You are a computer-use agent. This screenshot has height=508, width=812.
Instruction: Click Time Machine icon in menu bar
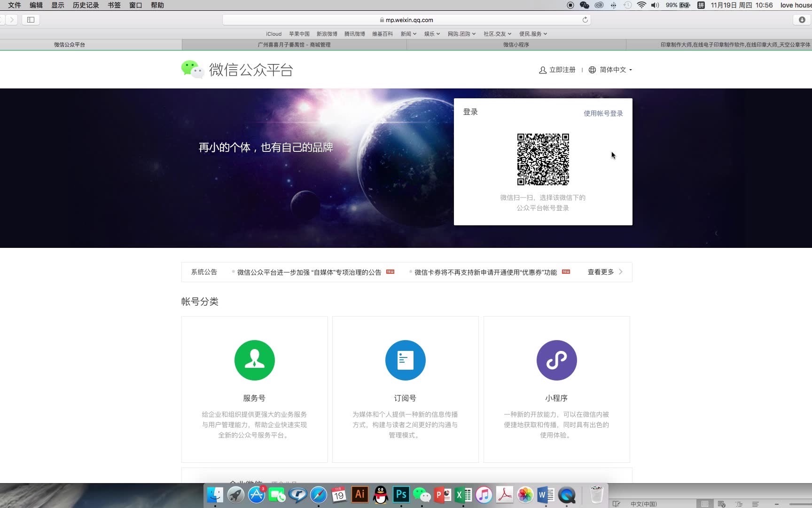coord(627,5)
